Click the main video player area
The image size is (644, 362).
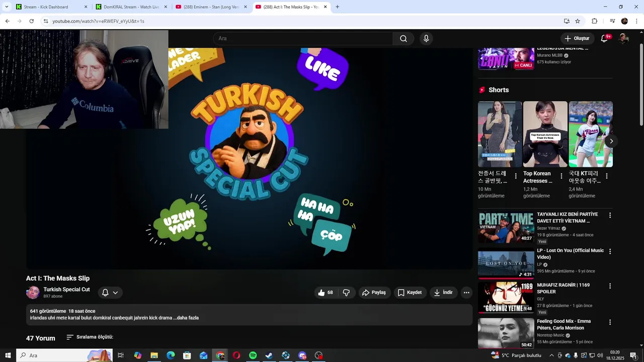click(249, 158)
